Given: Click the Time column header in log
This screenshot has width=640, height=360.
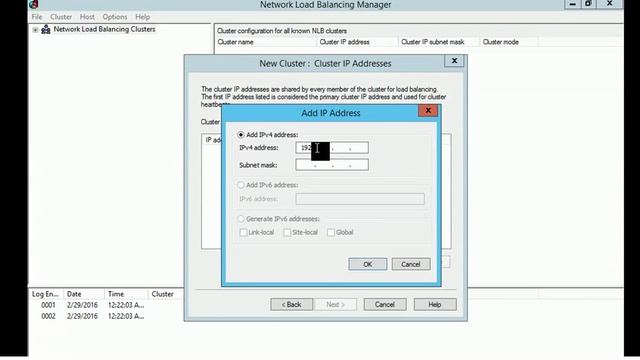Looking at the screenshot, I should point(127,294).
